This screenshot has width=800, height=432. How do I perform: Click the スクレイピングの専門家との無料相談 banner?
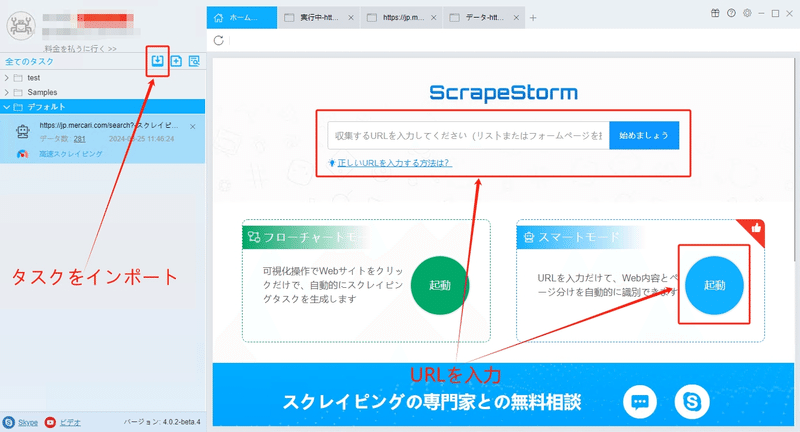pos(432,402)
